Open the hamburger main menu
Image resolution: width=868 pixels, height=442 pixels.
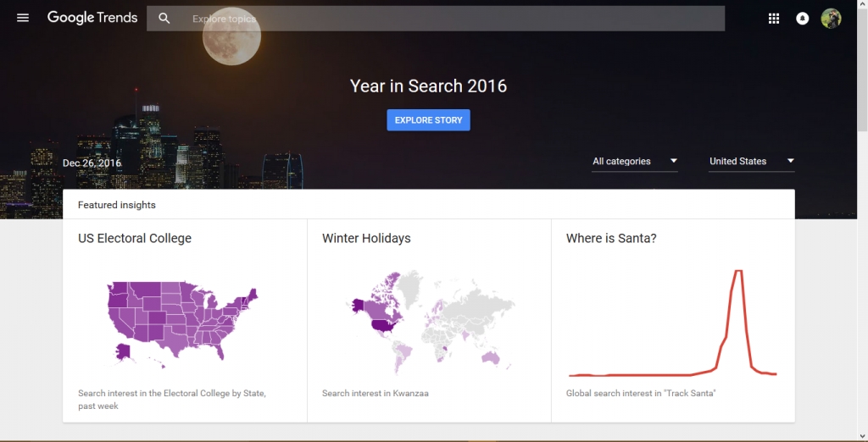click(x=23, y=19)
